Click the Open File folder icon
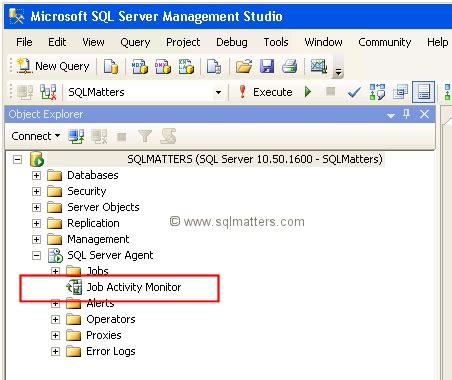452x380 pixels. [244, 66]
